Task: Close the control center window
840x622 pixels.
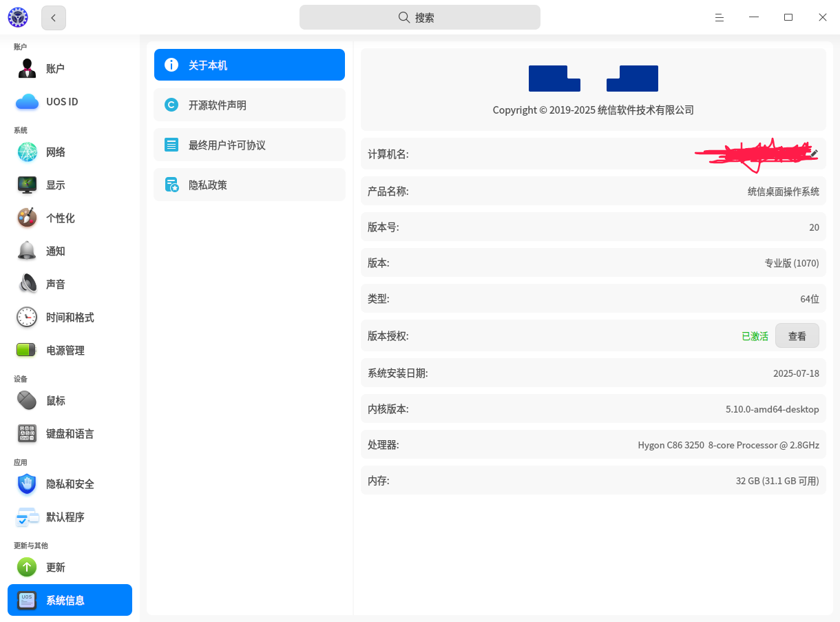Action: [x=823, y=17]
